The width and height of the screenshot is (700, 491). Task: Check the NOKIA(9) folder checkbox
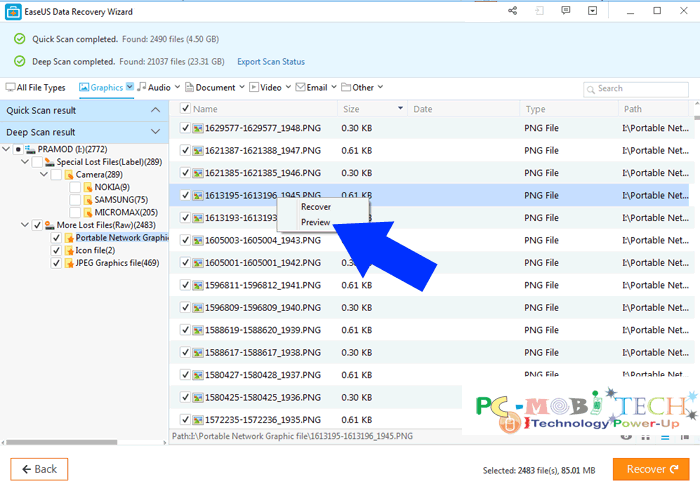(75, 187)
